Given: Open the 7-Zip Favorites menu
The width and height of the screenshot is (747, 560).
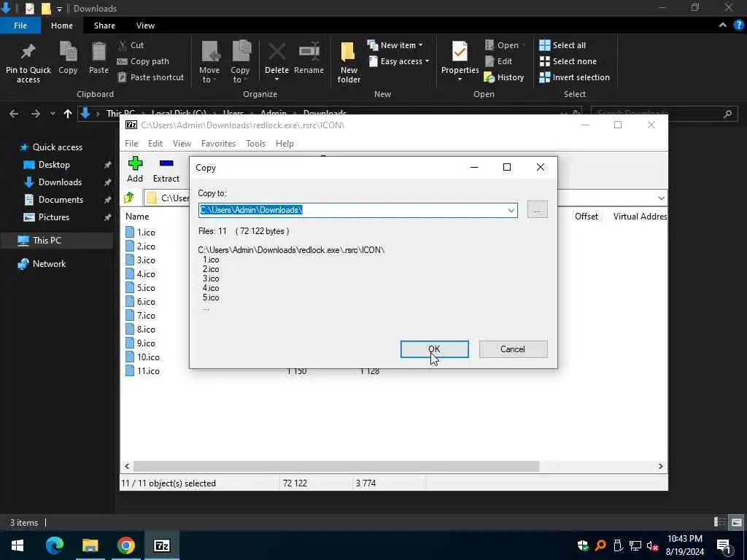Looking at the screenshot, I should pyautogui.click(x=218, y=144).
